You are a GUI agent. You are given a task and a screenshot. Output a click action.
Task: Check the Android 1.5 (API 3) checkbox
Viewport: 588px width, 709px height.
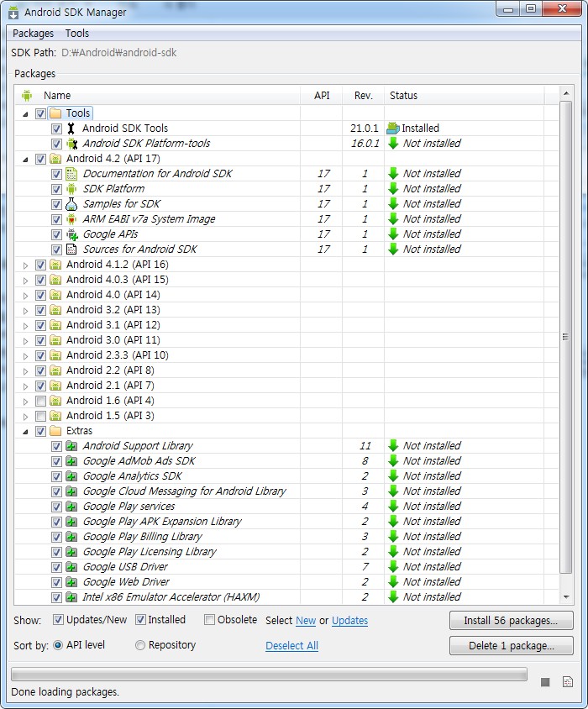click(x=40, y=416)
